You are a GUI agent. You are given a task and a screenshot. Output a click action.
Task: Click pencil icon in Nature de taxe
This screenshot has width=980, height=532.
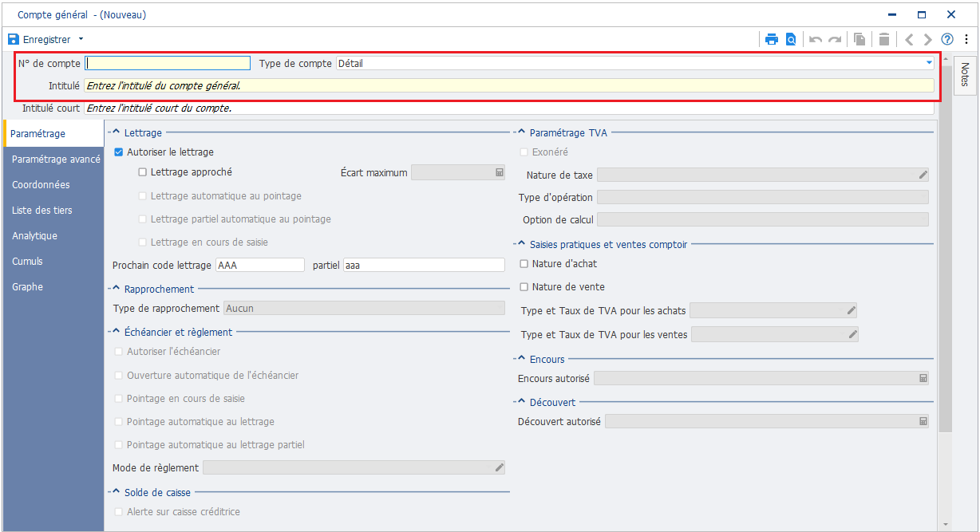click(923, 175)
